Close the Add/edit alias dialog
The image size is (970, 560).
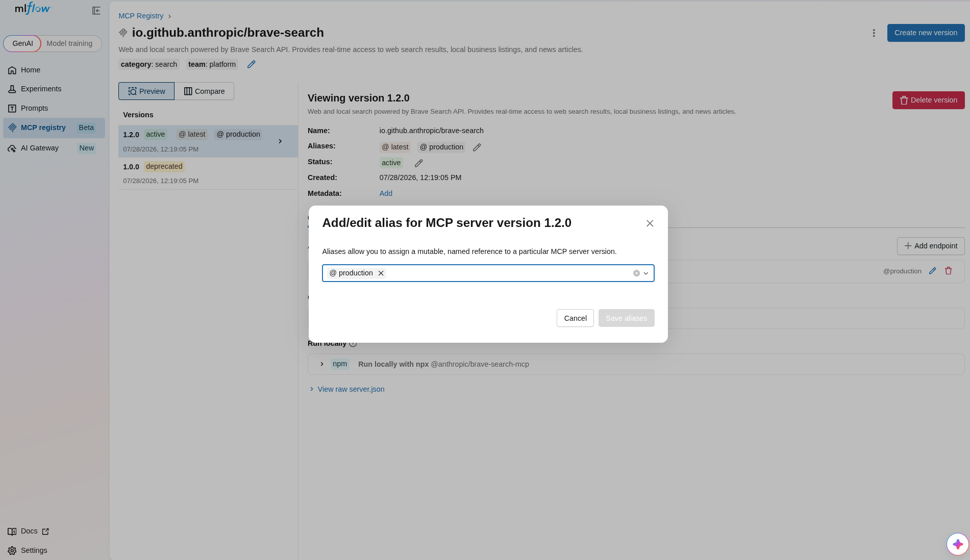[x=650, y=223]
